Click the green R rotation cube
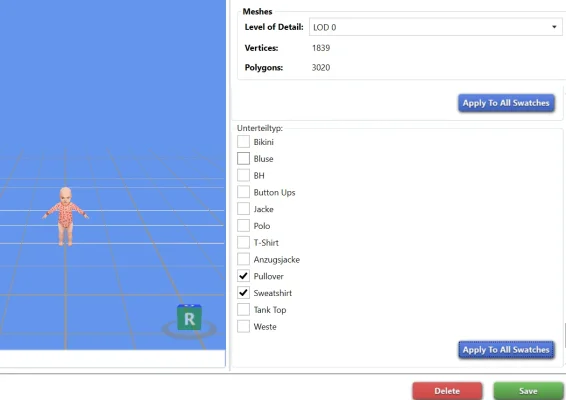 [189, 317]
